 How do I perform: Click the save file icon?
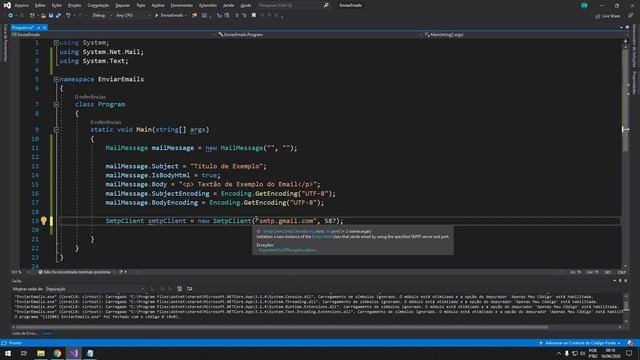51,16
